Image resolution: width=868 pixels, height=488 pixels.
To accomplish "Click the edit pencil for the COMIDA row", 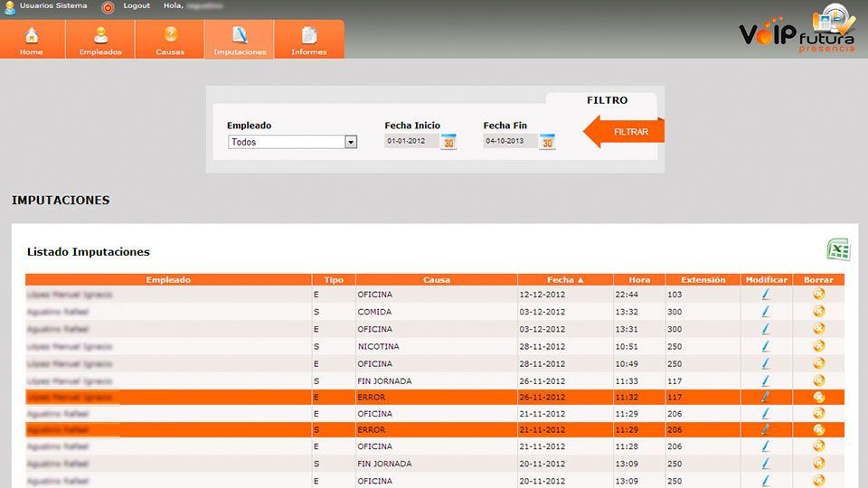I will (766, 312).
